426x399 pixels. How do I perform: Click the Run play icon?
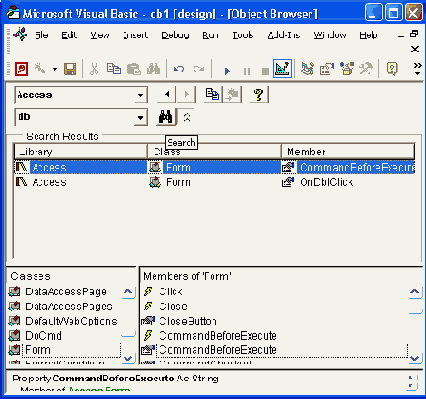point(227,71)
